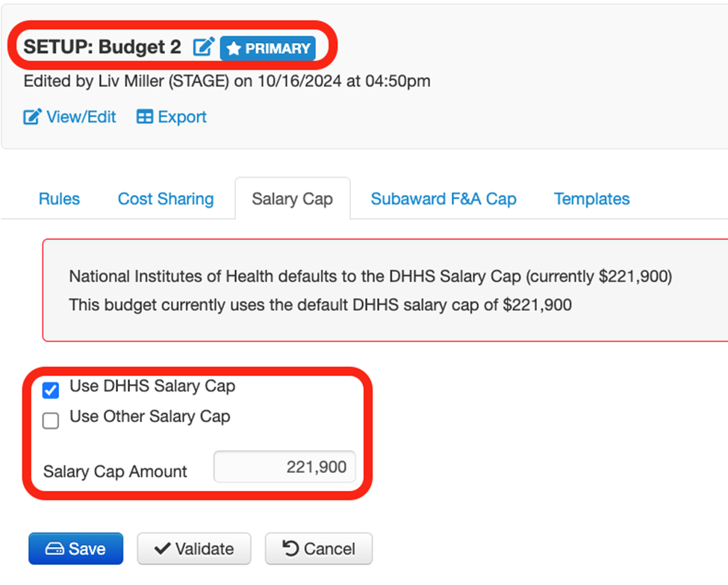Click the star icon in PRIMARY badge
This screenshot has width=728, height=585.
tap(234, 49)
